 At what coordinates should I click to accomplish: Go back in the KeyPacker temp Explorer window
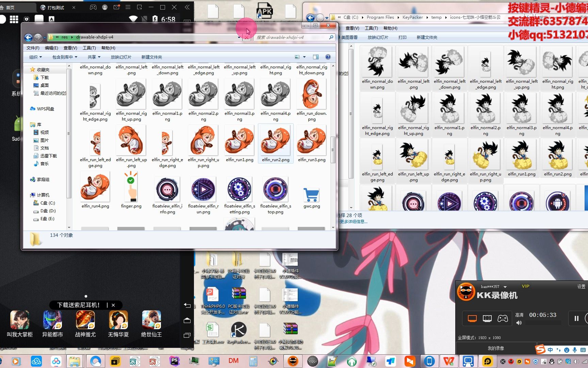point(310,18)
